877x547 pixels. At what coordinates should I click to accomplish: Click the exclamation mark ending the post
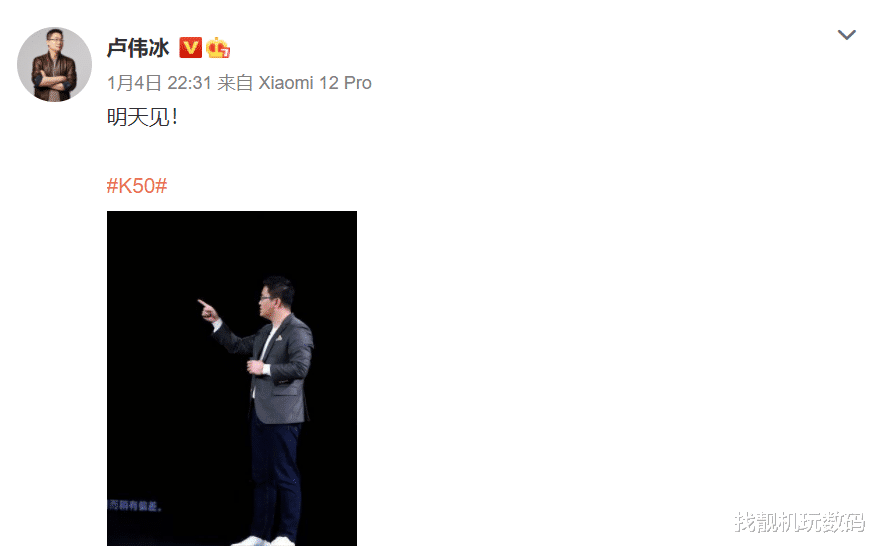point(175,117)
